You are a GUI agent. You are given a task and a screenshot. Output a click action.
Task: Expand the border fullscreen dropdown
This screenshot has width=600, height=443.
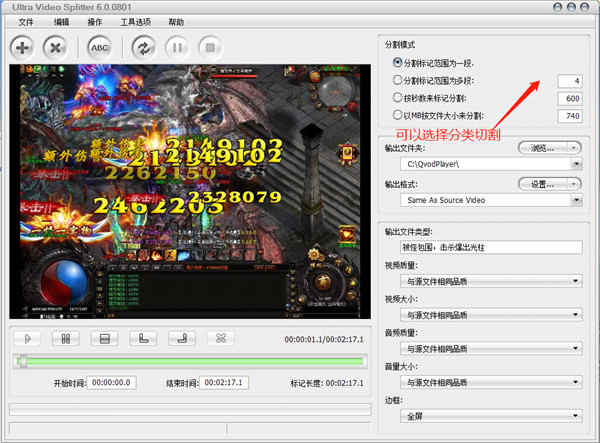pyautogui.click(x=575, y=416)
